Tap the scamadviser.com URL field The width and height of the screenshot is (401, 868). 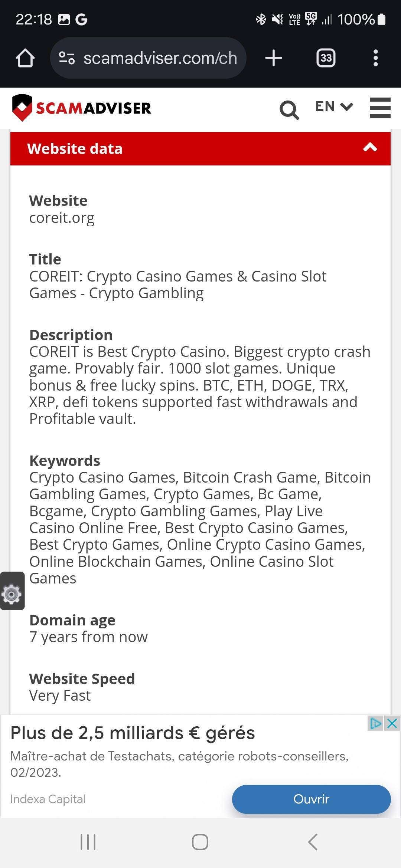pos(148,58)
